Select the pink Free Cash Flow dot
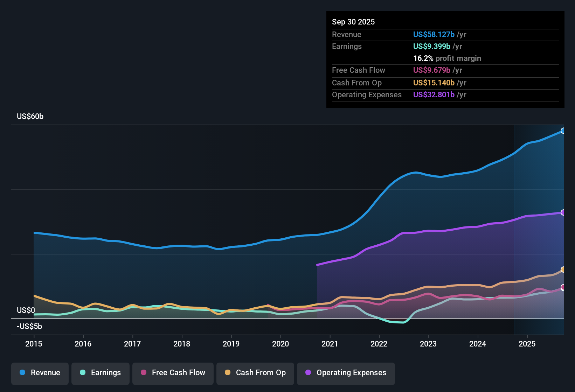Viewport: 575px width, 392px height. [143, 373]
